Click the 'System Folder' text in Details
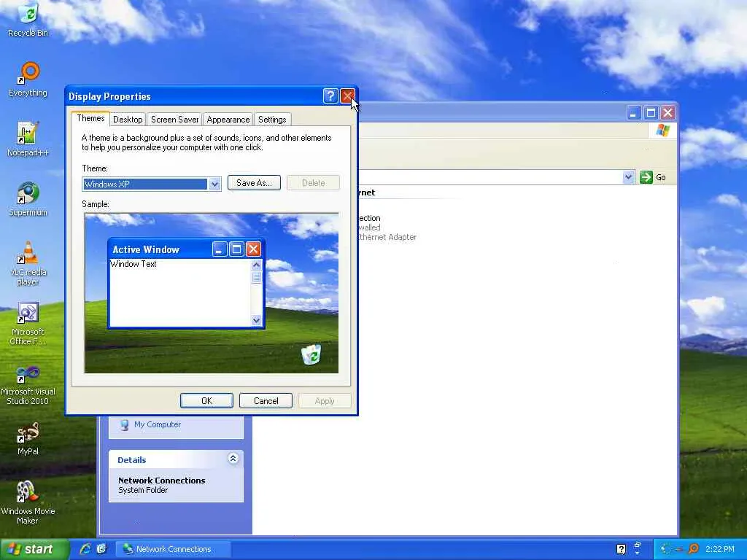The image size is (747, 560). [143, 490]
